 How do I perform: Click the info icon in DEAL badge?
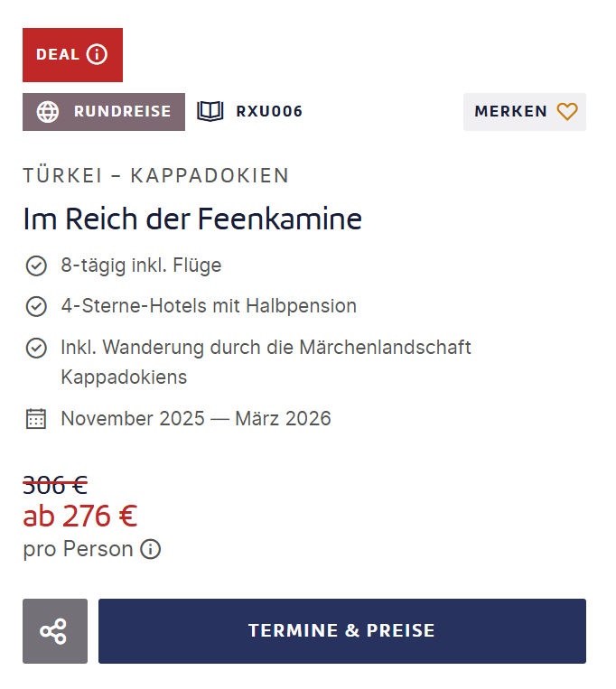point(97,54)
